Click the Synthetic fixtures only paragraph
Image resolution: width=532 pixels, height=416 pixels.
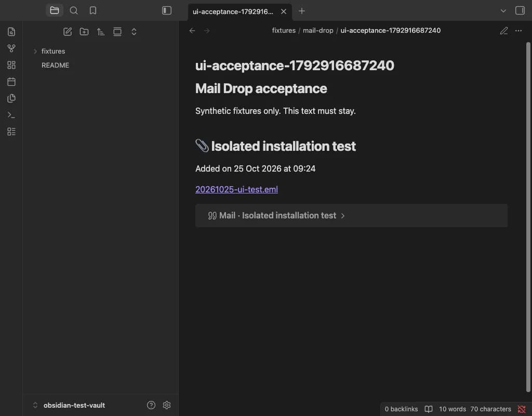click(x=275, y=111)
